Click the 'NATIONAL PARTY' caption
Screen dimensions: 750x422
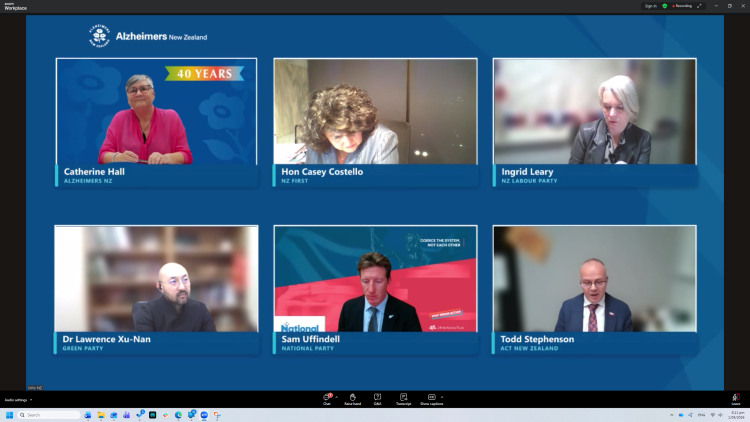(308, 348)
